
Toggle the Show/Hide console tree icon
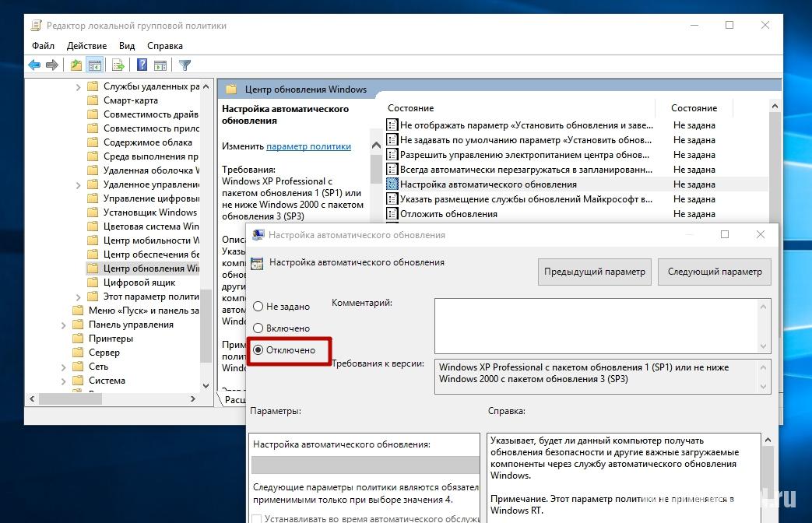coord(94,65)
